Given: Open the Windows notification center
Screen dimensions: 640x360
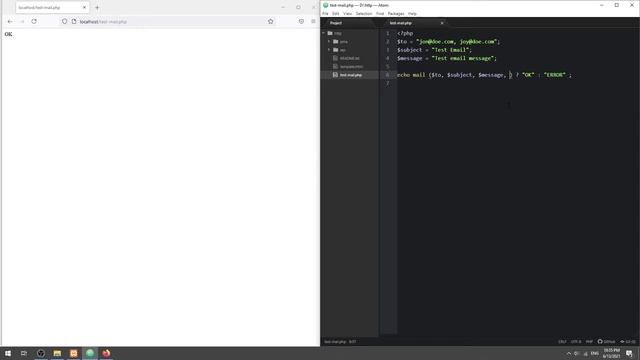Looking at the screenshot, I should point(629,353).
